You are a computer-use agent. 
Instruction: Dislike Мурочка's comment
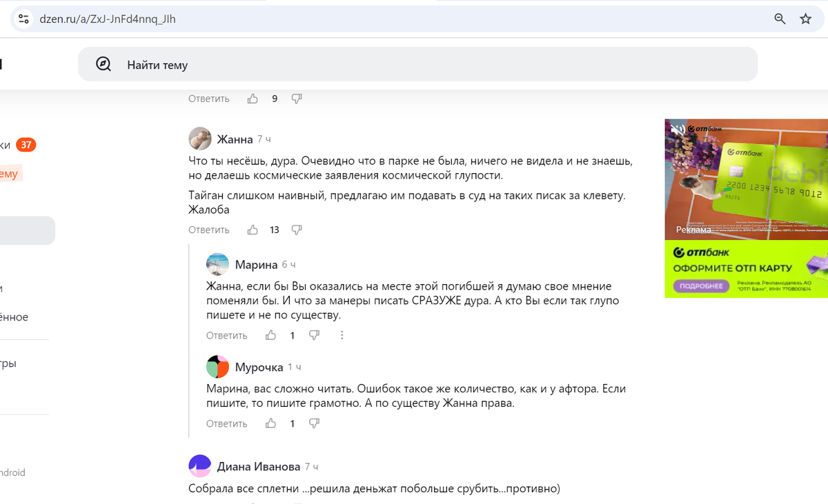(x=314, y=423)
